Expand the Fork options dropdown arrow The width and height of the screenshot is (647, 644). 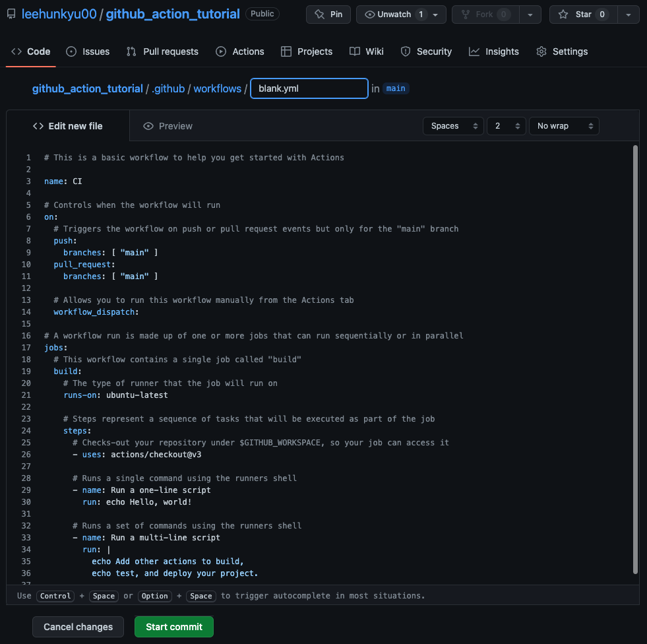(530, 15)
